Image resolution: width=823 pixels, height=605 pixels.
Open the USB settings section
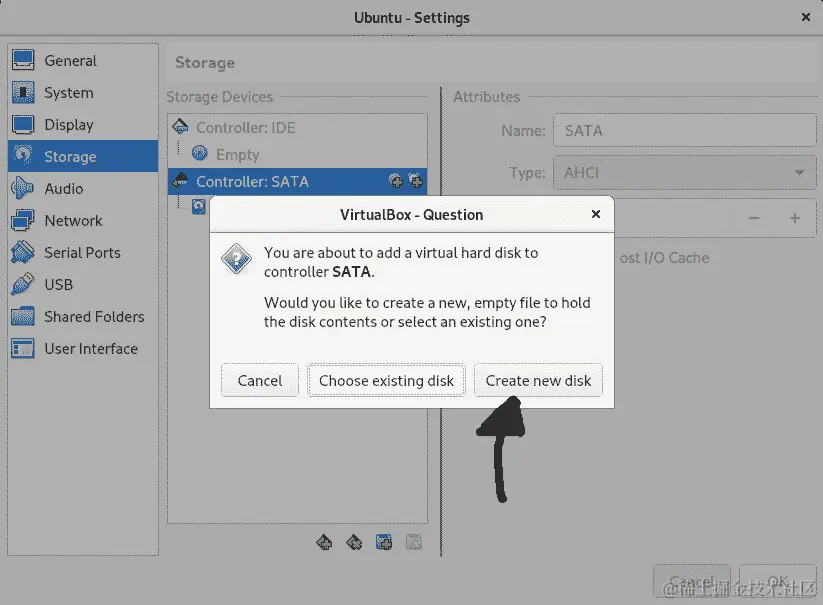click(83, 284)
